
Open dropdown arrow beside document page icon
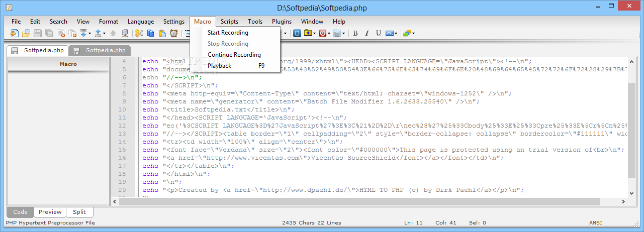(343, 33)
